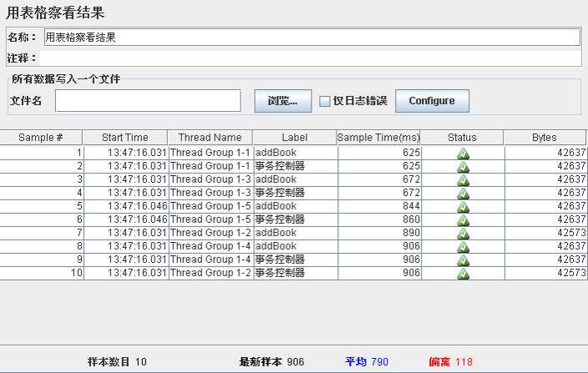Viewport: 588px width, 373px height.
Task: Select the addBook label in sample row 3
Action: (276, 179)
